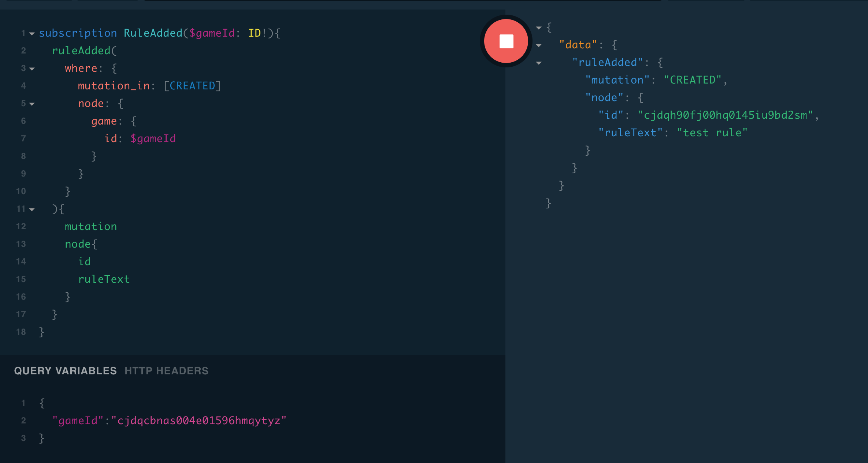Switch to the HTTP Headers tab

pyautogui.click(x=166, y=371)
